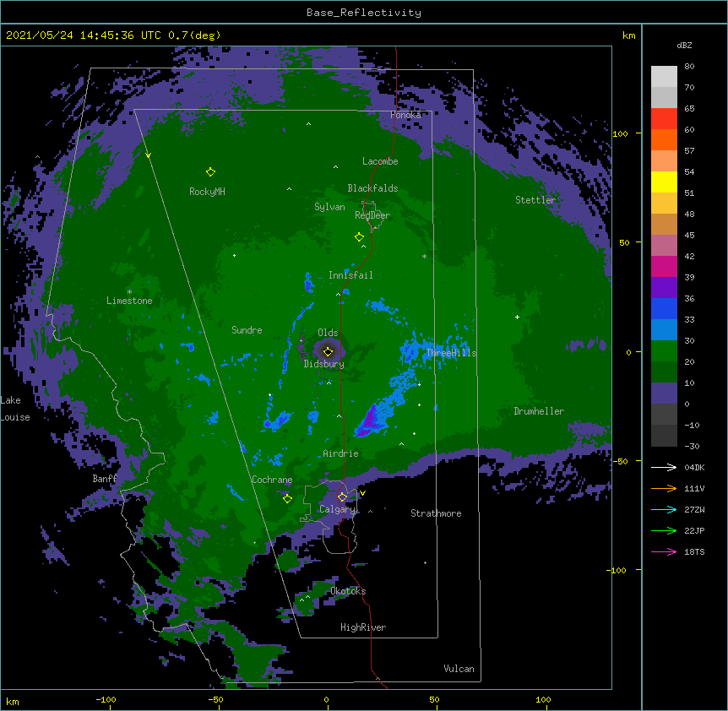Click the Stettler city label
Screen dimensions: 728x711
pos(535,200)
